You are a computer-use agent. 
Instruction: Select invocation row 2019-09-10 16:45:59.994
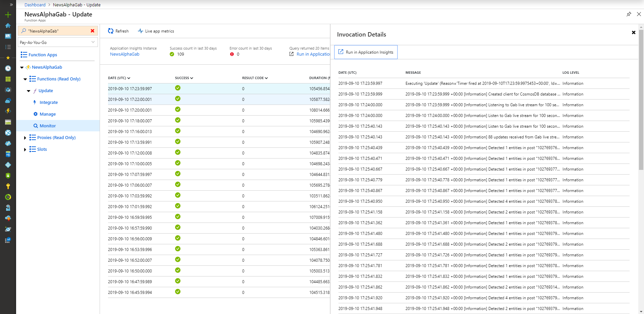219,293
